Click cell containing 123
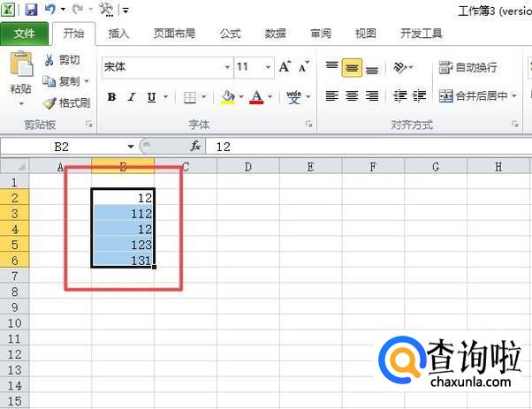 123,245
